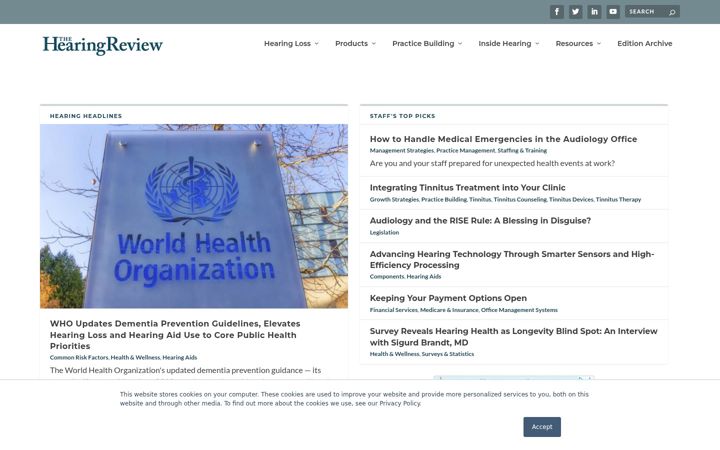Go to The Hearing Review logo homepage

[x=103, y=45]
